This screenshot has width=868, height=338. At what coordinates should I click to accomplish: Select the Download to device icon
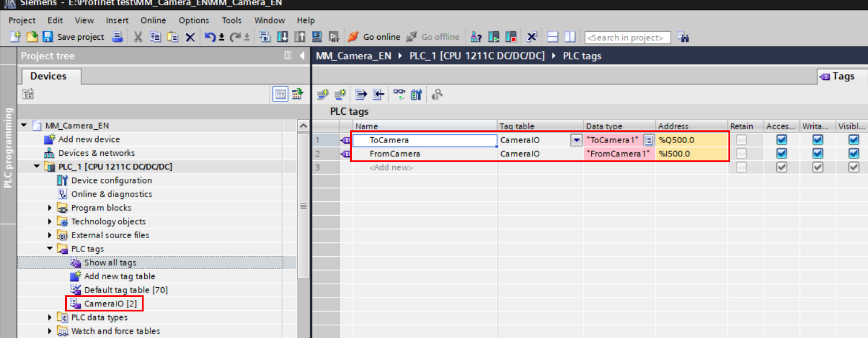(283, 37)
